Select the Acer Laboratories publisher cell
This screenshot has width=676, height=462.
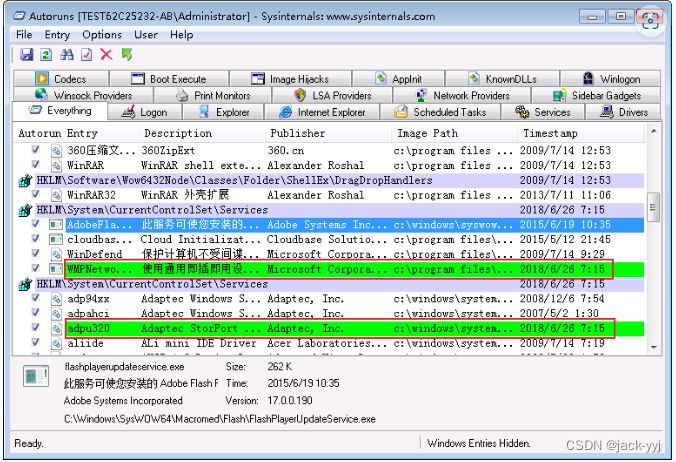(327, 343)
